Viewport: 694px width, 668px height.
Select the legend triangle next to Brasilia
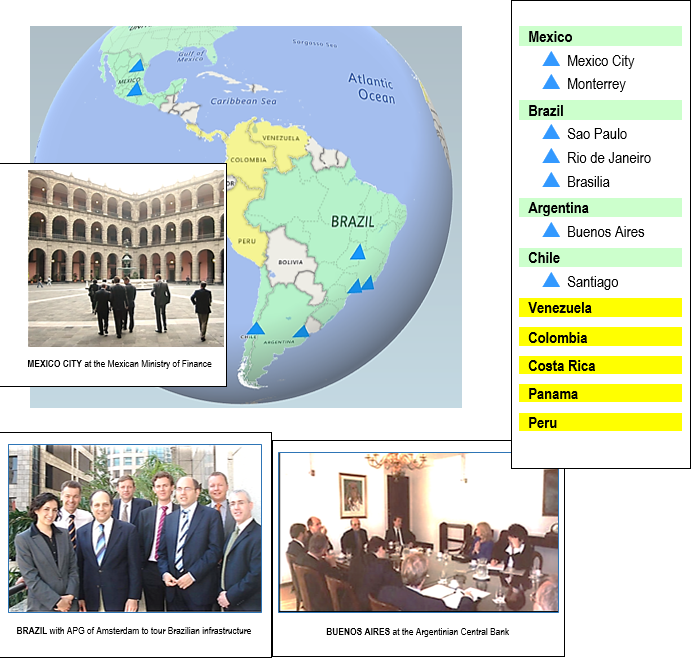tap(550, 181)
